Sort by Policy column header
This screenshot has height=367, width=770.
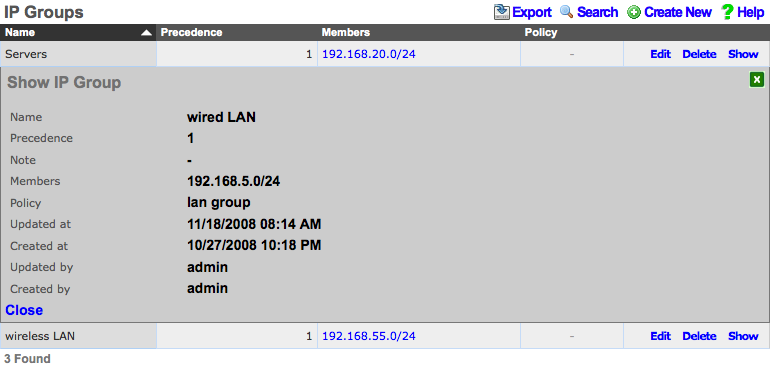[x=541, y=32]
